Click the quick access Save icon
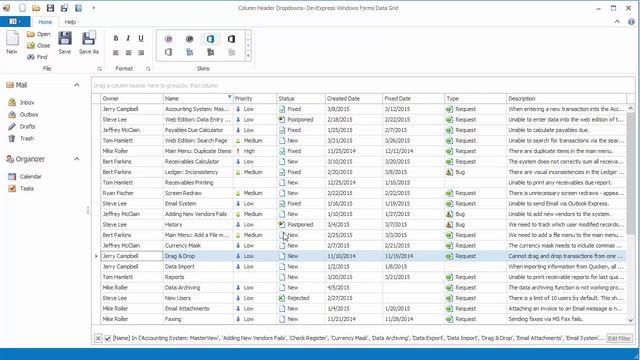This screenshot has height=360, width=640. click(50, 8)
